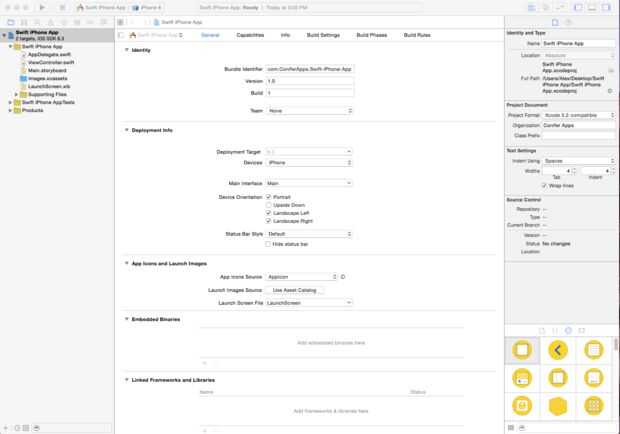Image resolution: width=620 pixels, height=434 pixels.
Task: Show the File Template library
Action: click(x=542, y=330)
